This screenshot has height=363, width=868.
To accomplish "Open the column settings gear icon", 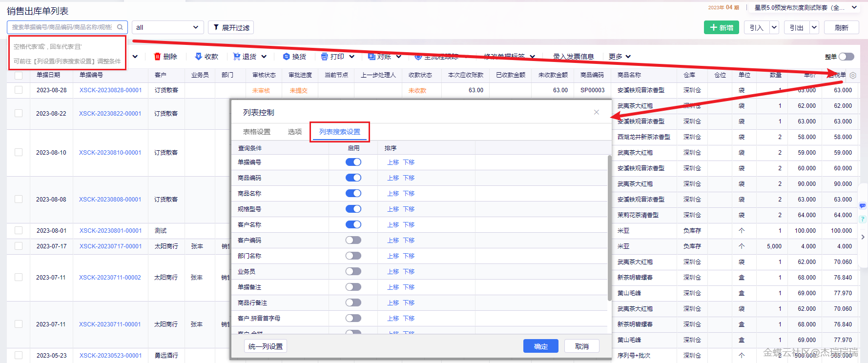I will pos(853,75).
